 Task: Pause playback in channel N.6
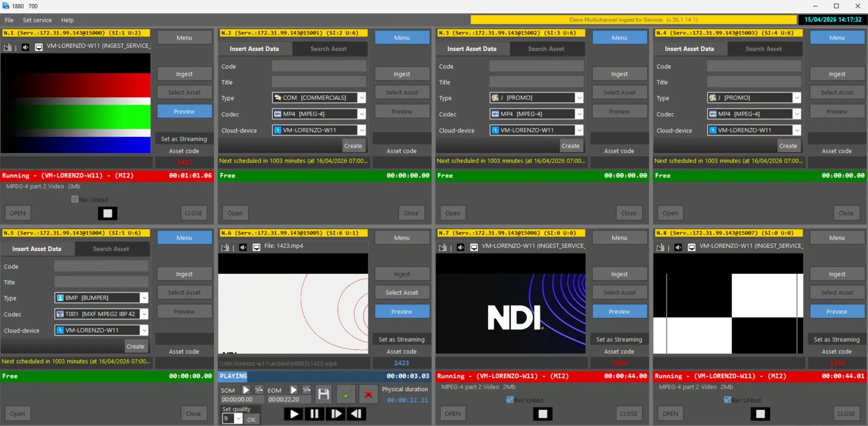click(x=314, y=414)
